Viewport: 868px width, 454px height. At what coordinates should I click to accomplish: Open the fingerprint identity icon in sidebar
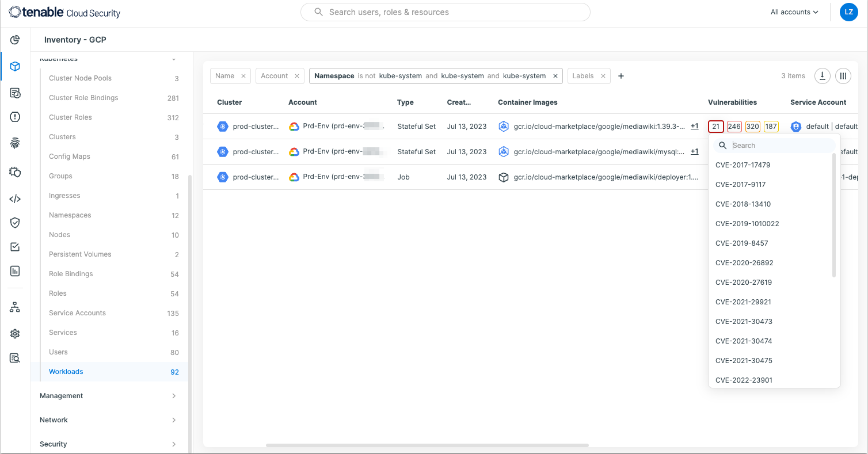(15, 144)
